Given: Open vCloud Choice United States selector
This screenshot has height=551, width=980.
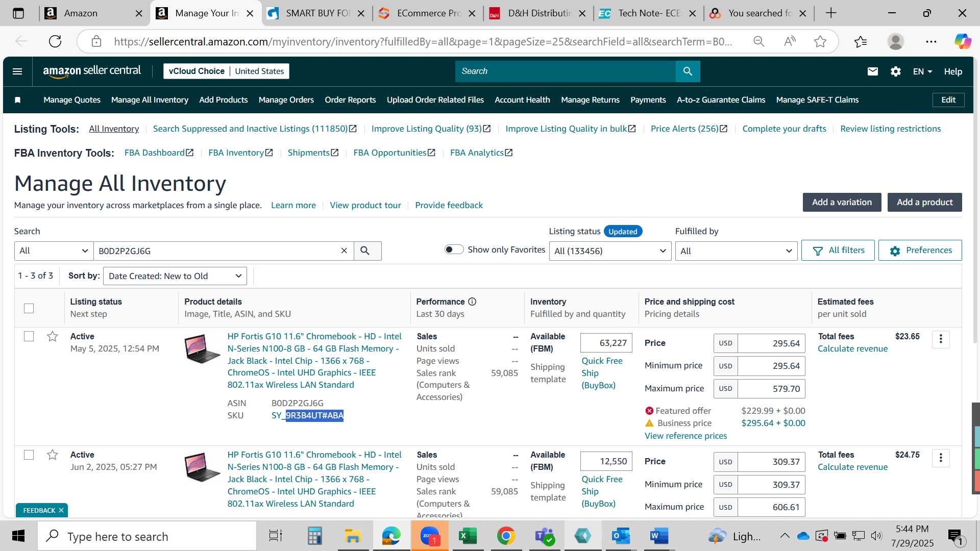Looking at the screenshot, I should click(x=226, y=71).
